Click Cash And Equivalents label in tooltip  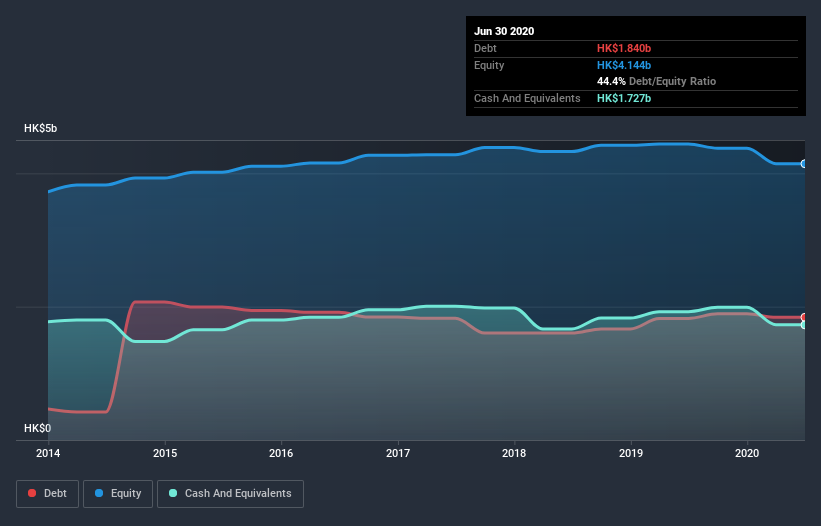tap(527, 98)
